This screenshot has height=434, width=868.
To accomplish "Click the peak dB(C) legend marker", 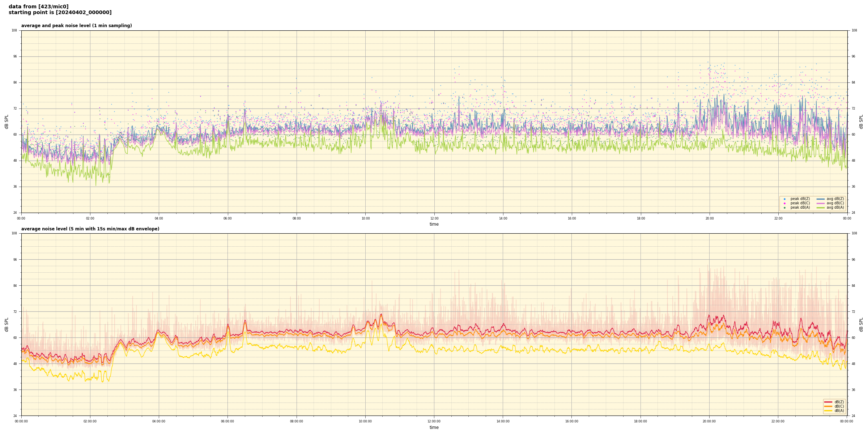I will point(784,203).
